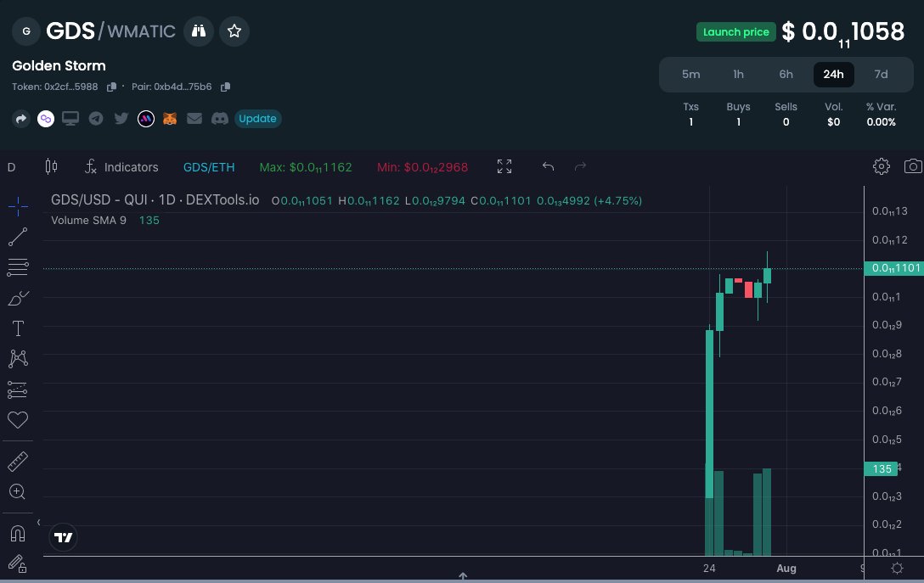
Task: Redo the chart action
Action: (580, 166)
